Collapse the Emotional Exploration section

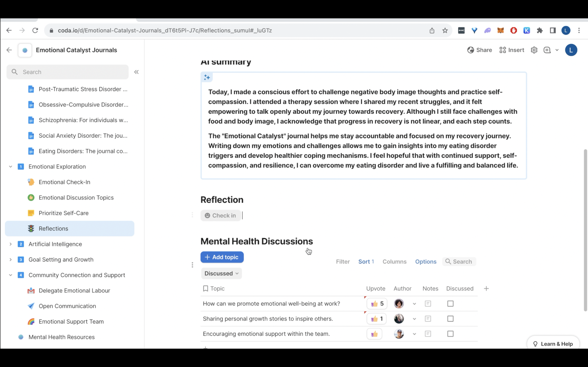[x=10, y=167]
